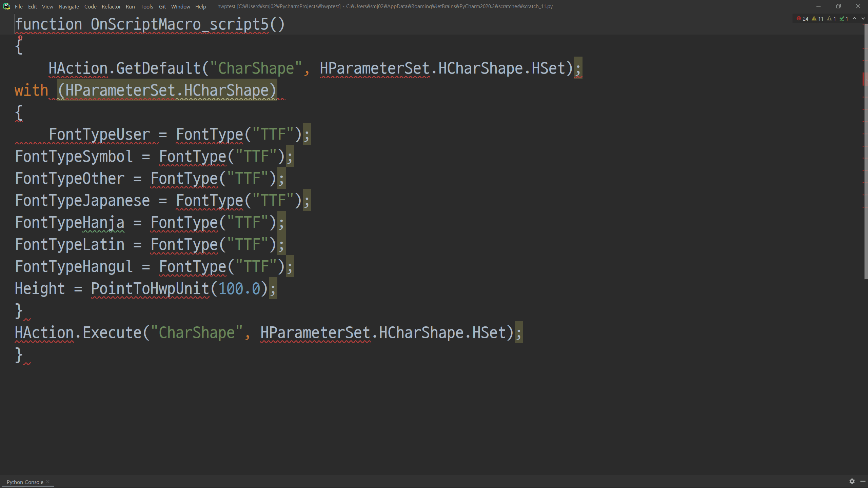Click the red bulb intention icon
The height and width of the screenshot is (488, 868).
20,38
